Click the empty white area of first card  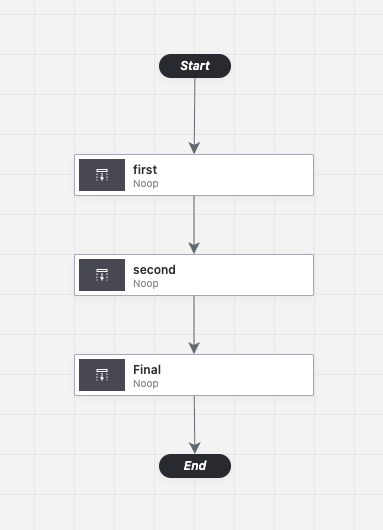237,175
